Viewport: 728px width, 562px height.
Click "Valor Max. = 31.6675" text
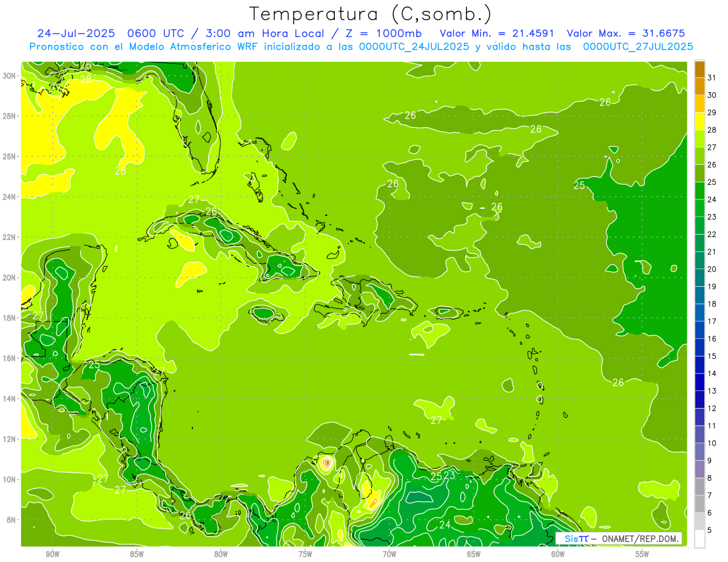pyautogui.click(x=625, y=33)
